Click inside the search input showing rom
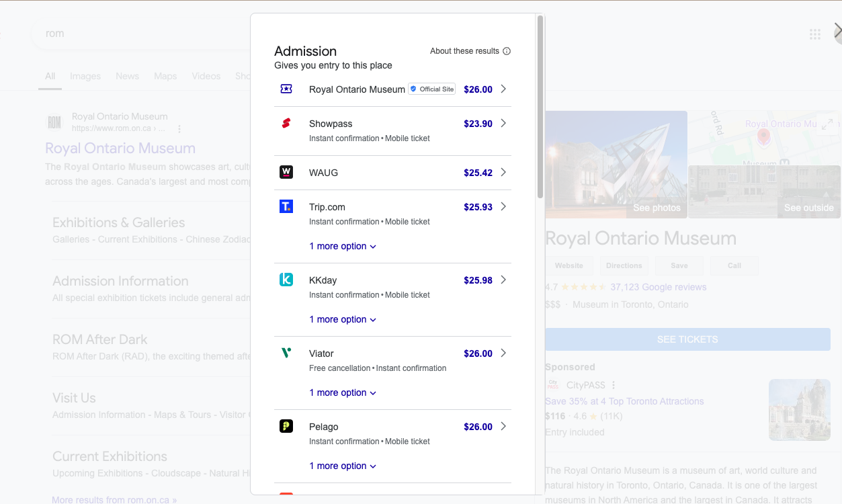This screenshot has height=504, width=842. pyautogui.click(x=134, y=33)
